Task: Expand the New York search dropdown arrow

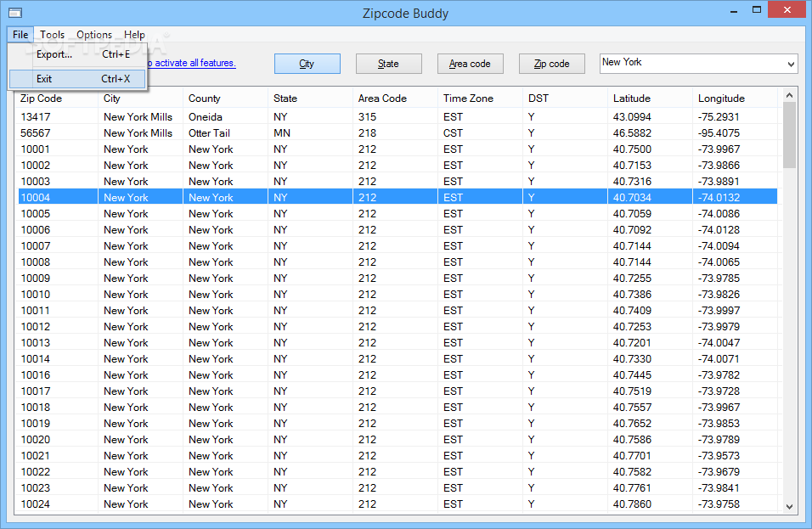Action: (x=791, y=65)
